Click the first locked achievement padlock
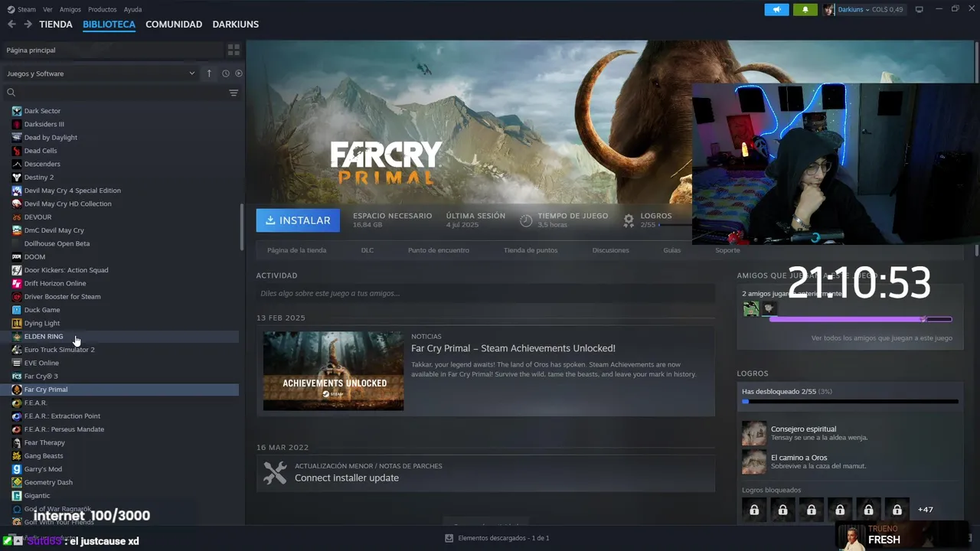Image resolution: width=980 pixels, height=551 pixels. (754, 510)
